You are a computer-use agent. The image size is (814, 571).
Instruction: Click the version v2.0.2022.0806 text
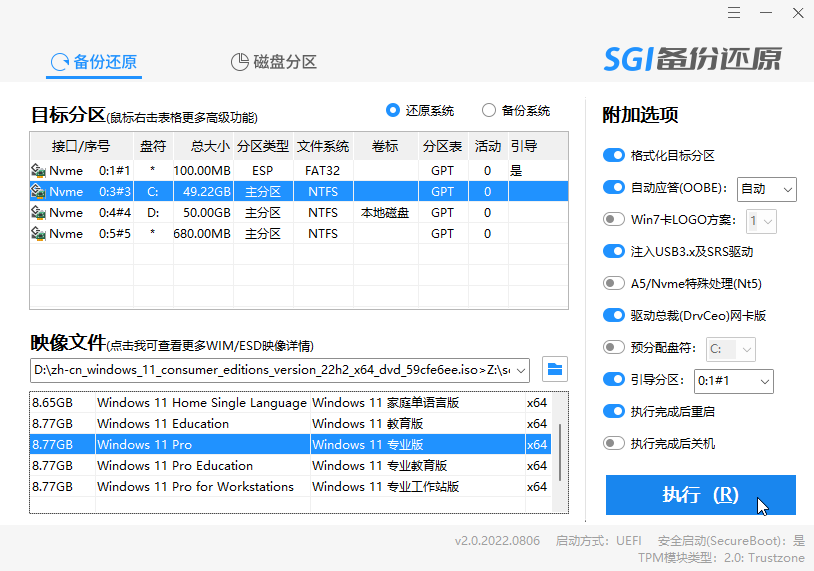[x=497, y=541]
